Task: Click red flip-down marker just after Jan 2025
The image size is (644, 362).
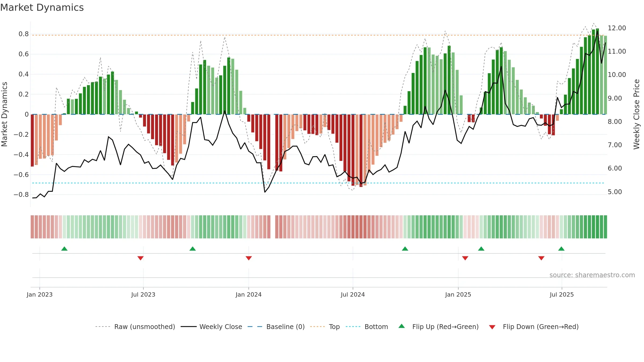Action: pos(465,258)
